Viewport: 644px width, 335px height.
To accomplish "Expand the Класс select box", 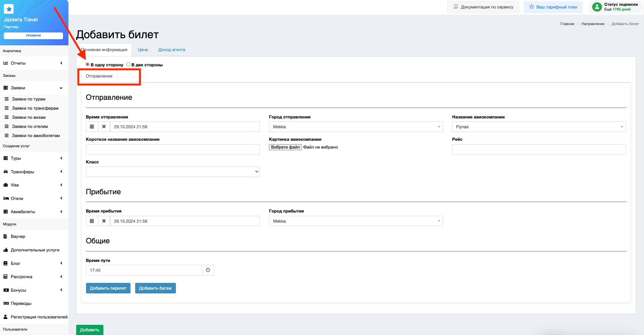I will tap(173, 172).
